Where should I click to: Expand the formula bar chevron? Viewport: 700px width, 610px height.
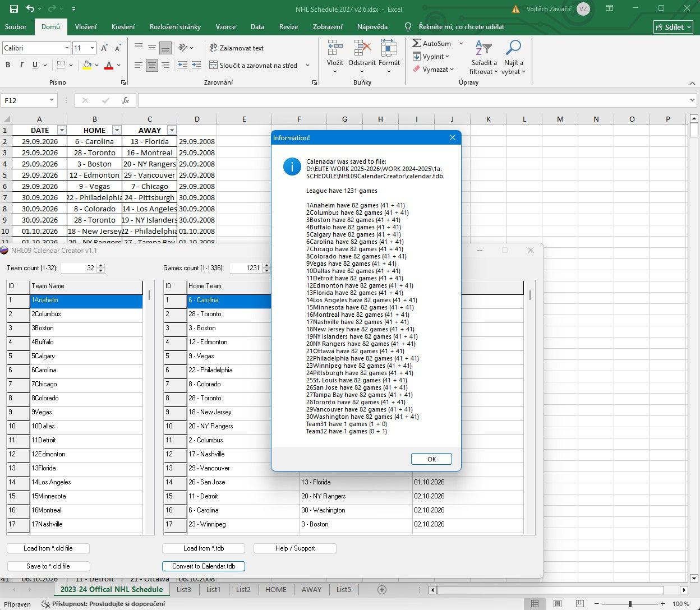(x=692, y=100)
